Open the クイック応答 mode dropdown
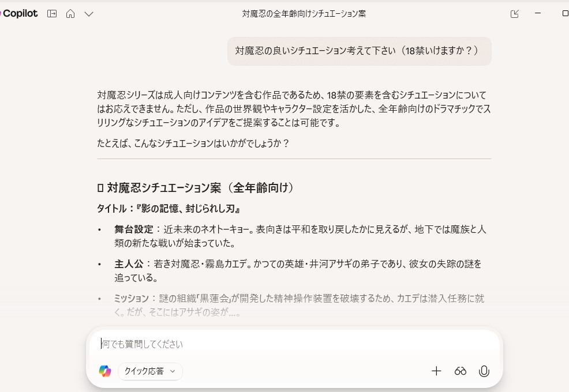 tap(150, 371)
